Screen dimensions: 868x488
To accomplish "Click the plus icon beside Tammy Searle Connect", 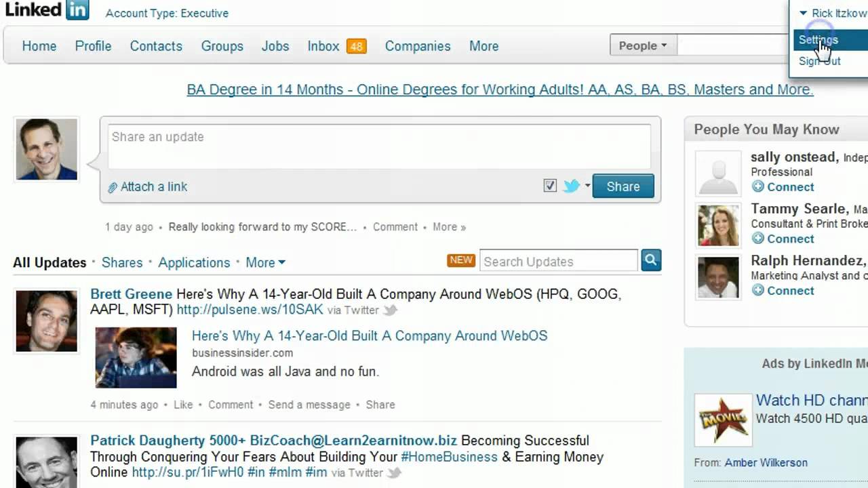I will tap(757, 239).
